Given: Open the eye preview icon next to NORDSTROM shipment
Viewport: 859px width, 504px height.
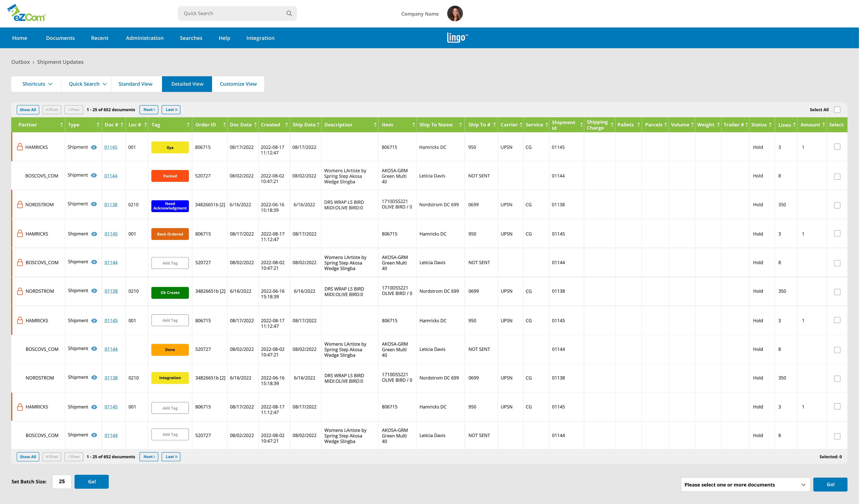Looking at the screenshot, I should click(x=94, y=204).
